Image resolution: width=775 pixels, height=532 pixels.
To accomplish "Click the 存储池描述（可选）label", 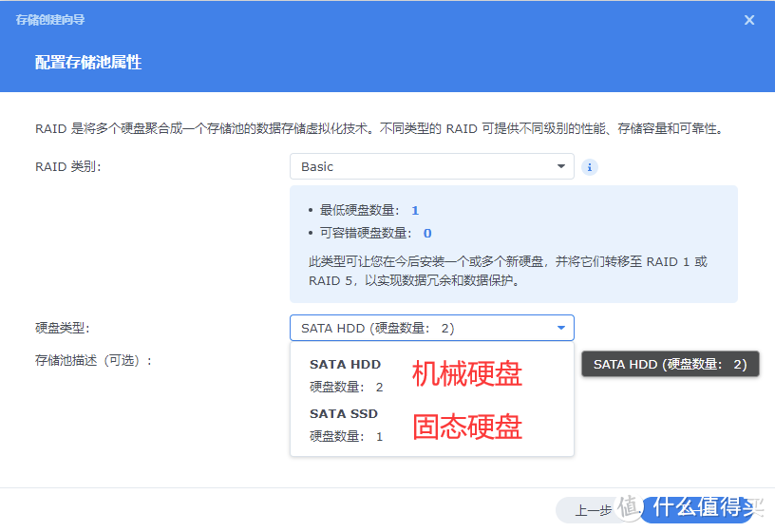I will [94, 361].
